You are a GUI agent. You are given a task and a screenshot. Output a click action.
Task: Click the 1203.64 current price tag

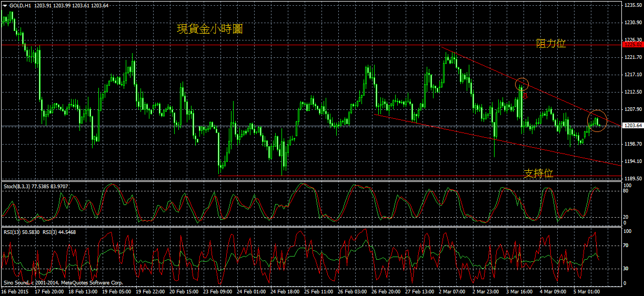click(632, 126)
